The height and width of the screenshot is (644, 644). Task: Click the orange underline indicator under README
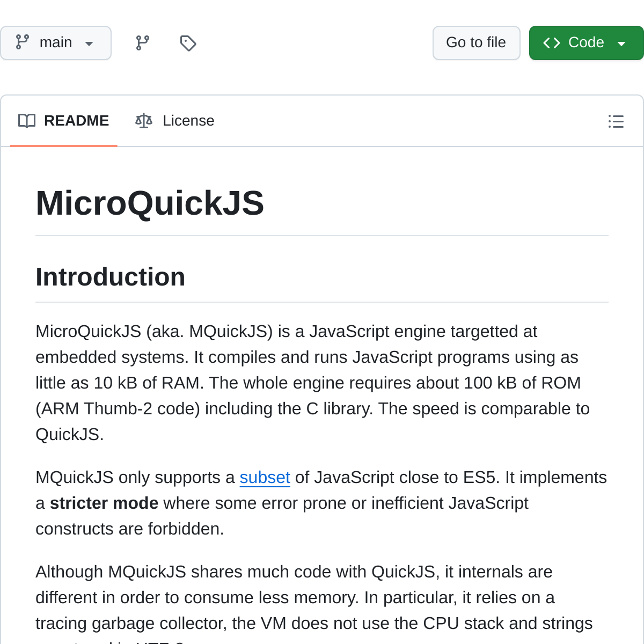click(x=63, y=144)
